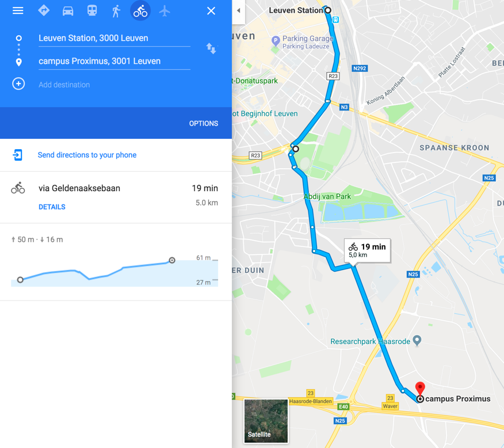The height and width of the screenshot is (448, 504).
Task: Collapse the side panel arrow
Action: pos(239,10)
